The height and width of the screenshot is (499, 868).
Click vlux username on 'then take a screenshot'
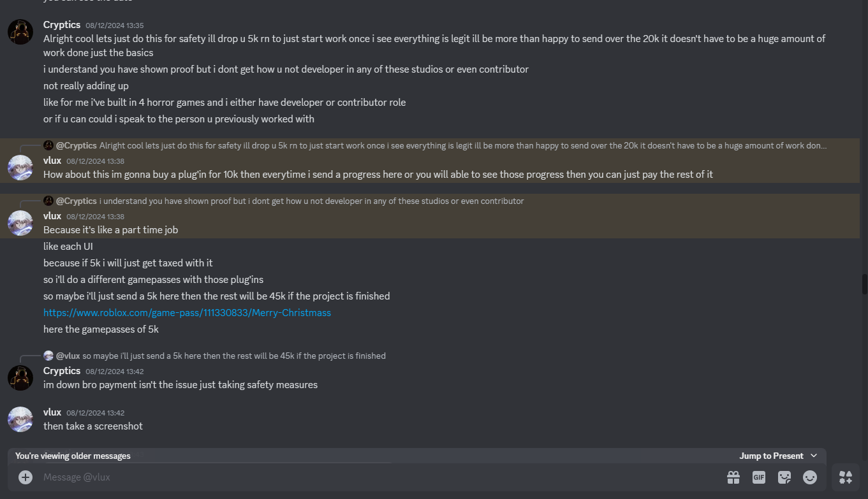click(x=52, y=412)
